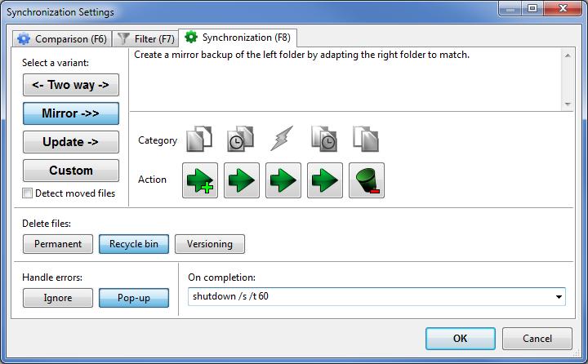Viewport: 588px width, 364px height.
Task: Click the description box scroll-up arrow
Action: (x=568, y=55)
